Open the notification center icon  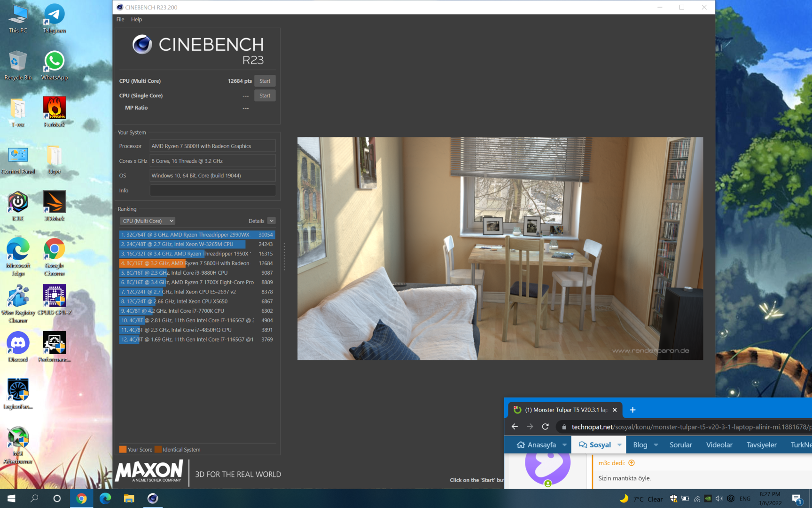796,499
